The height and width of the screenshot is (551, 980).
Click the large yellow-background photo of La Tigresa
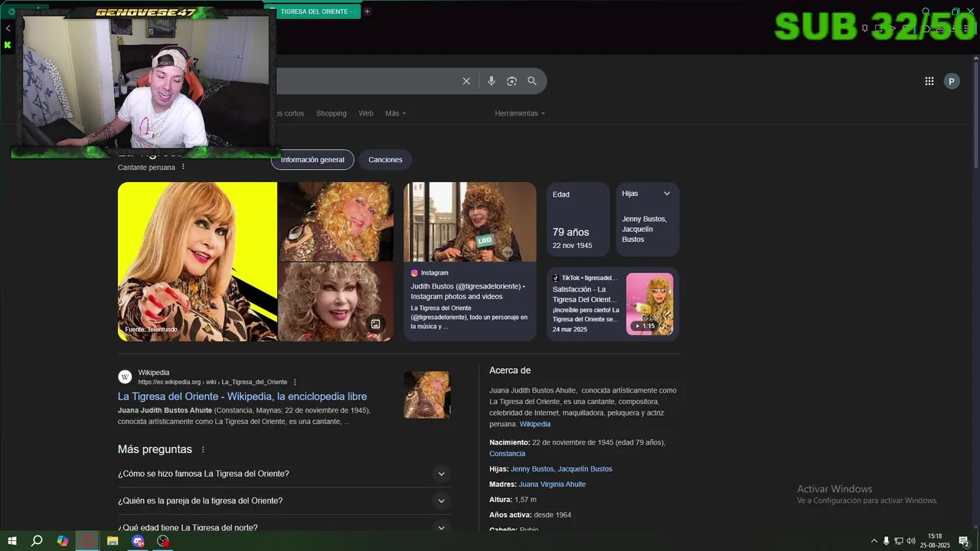pos(198,262)
